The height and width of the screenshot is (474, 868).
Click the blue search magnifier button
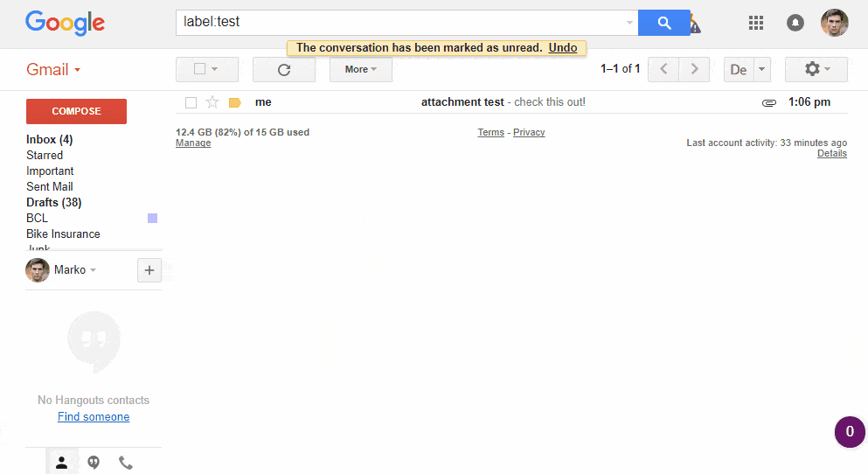pyautogui.click(x=663, y=23)
